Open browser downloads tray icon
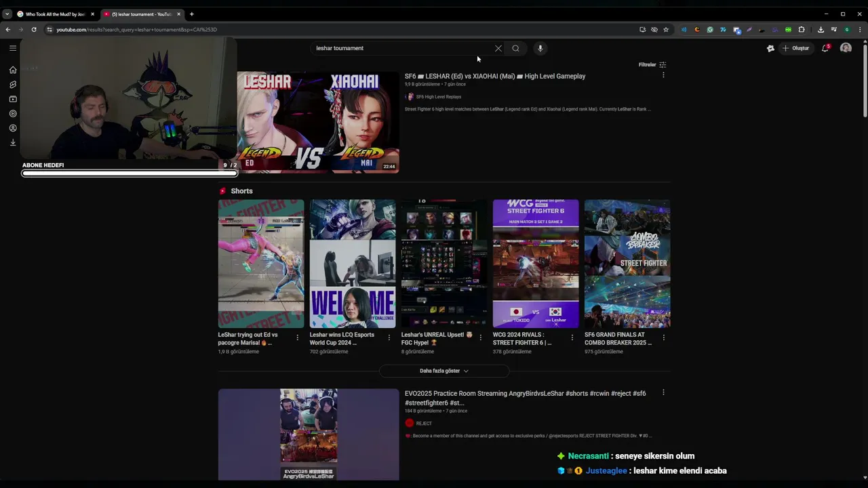868x488 pixels. point(821,30)
